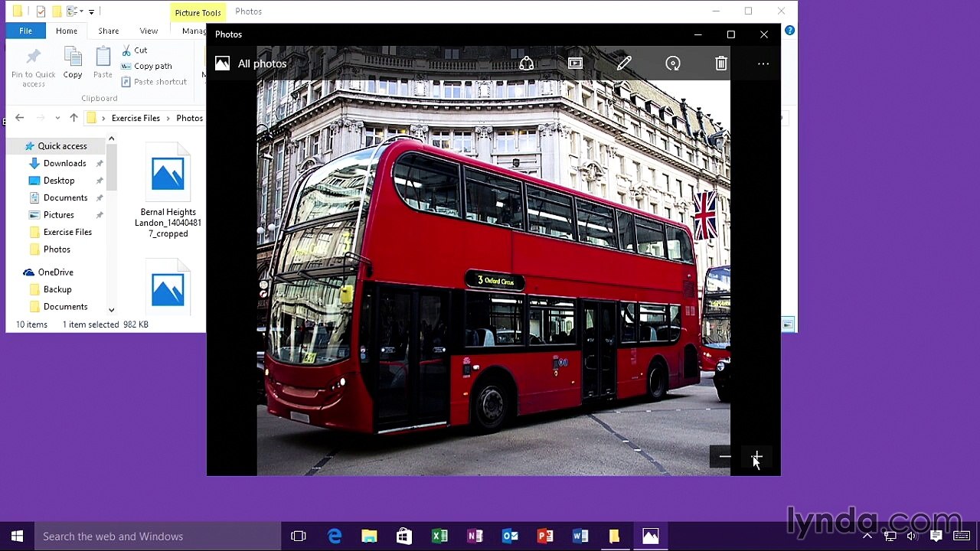Launch PowerPoint from the taskbar

click(x=545, y=536)
